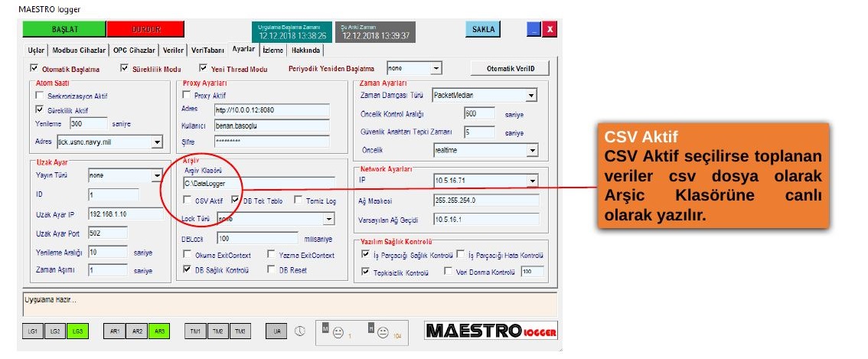The height and width of the screenshot is (359, 868).
Task: Enable Proxy Aktif checkbox
Action: click(187, 95)
